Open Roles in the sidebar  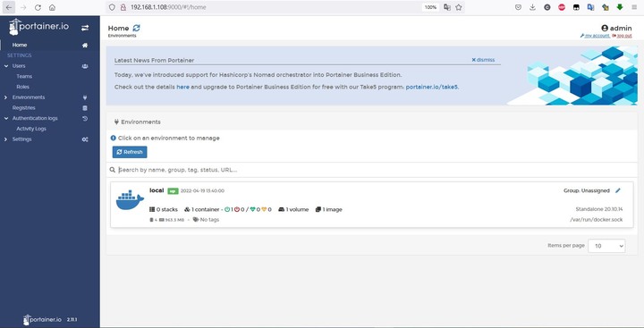(x=23, y=87)
